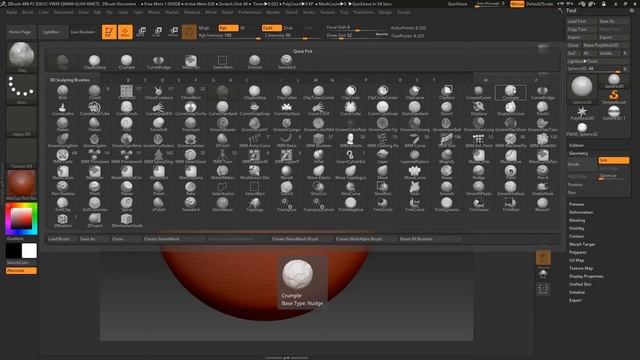Choose the ClipRect brush
Image resolution: width=640 pixels, height=360 pixels.
(447, 92)
